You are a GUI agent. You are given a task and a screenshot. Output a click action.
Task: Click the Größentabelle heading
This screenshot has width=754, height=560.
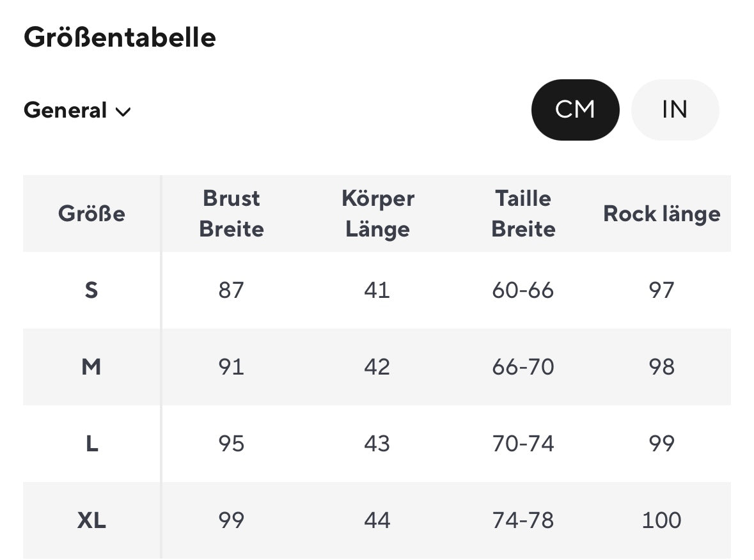[x=120, y=38]
